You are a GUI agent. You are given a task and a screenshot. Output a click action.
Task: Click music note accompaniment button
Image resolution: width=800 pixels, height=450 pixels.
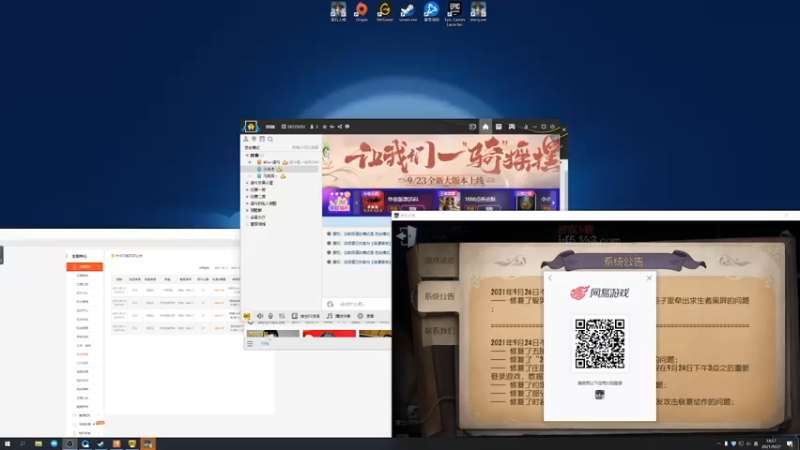coord(339,316)
